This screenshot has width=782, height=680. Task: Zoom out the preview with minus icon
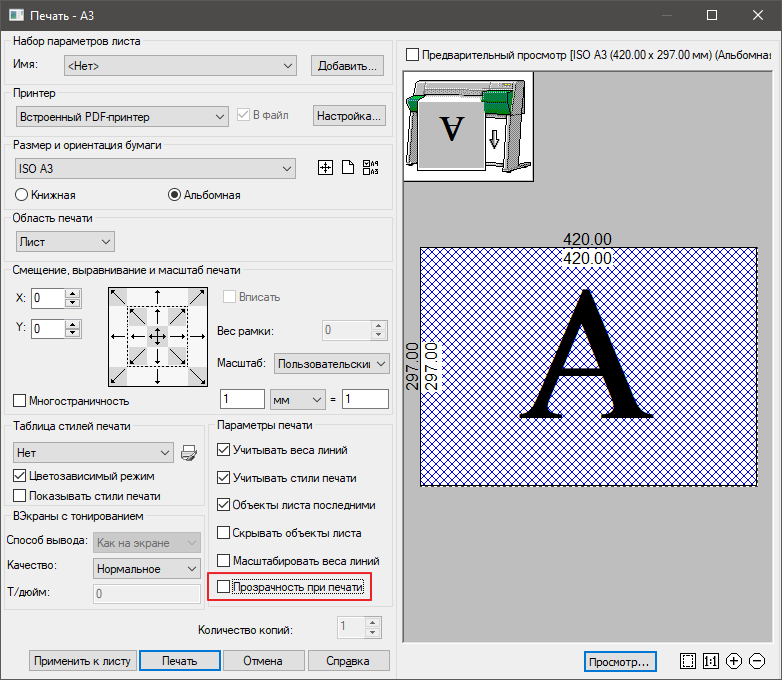(757, 661)
